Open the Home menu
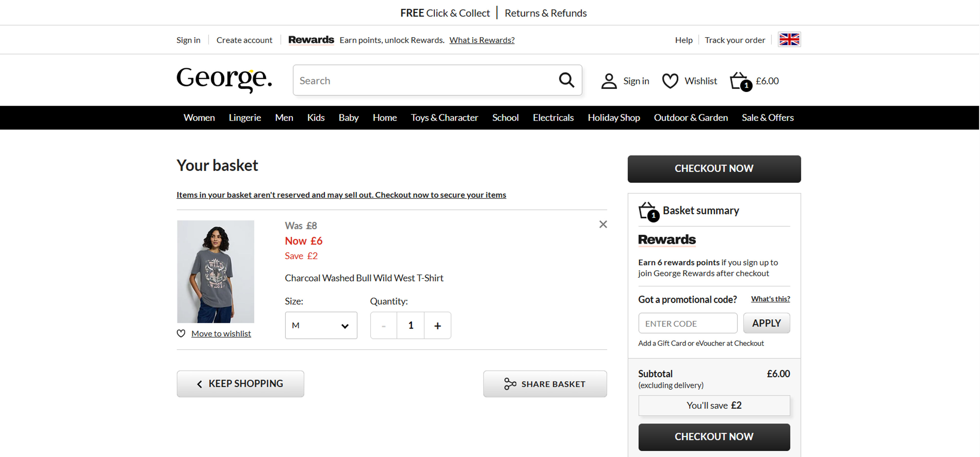 click(385, 118)
